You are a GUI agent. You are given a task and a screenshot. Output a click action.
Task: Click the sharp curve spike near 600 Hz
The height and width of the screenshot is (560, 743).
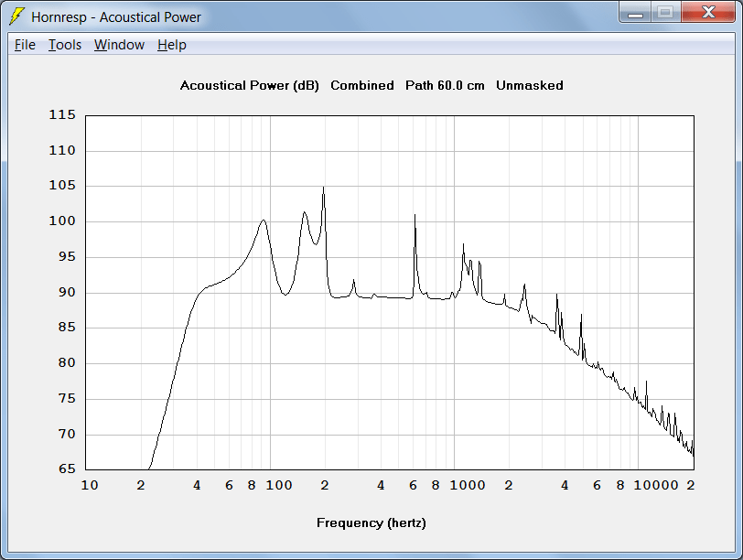click(x=415, y=216)
